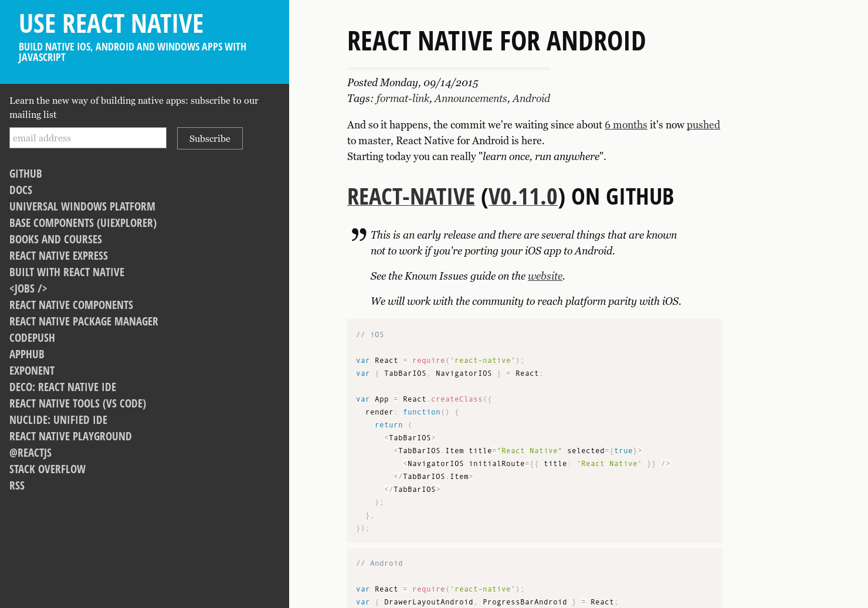Viewport: 868px width, 608px height.
Task: Open Built with React Native
Action: pyautogui.click(x=67, y=272)
